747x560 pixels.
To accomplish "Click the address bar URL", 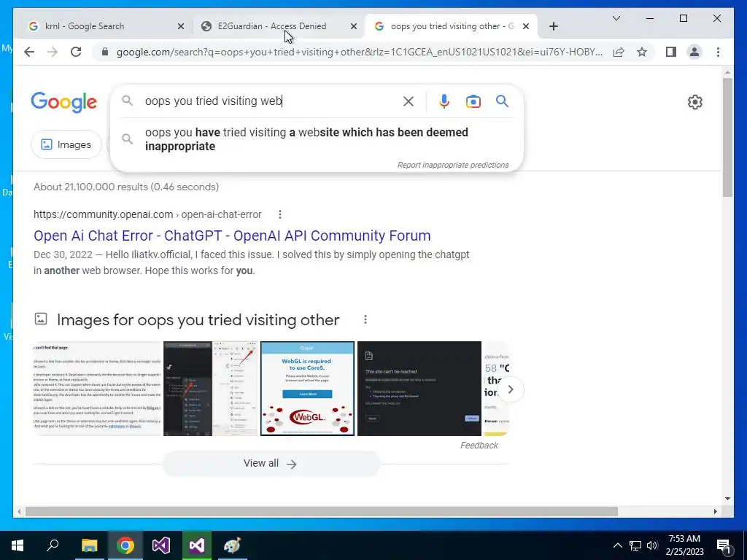I will click(x=359, y=52).
